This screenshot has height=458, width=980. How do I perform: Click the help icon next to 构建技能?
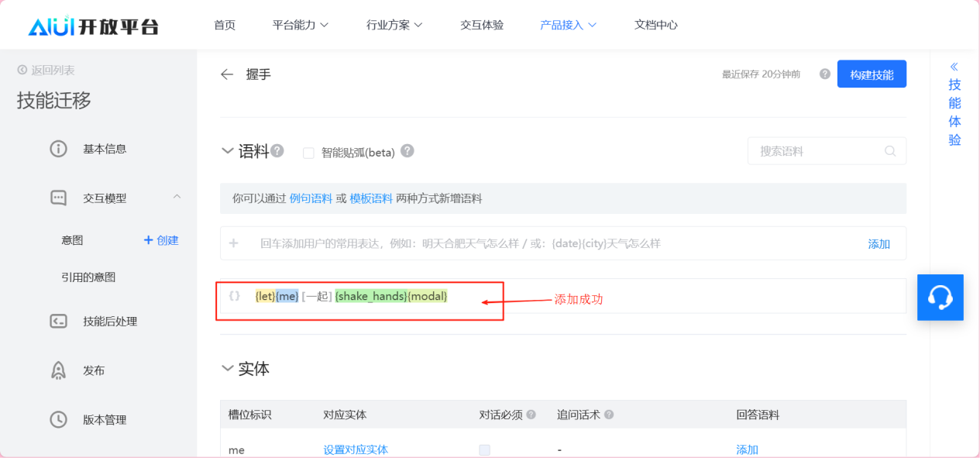click(x=824, y=74)
